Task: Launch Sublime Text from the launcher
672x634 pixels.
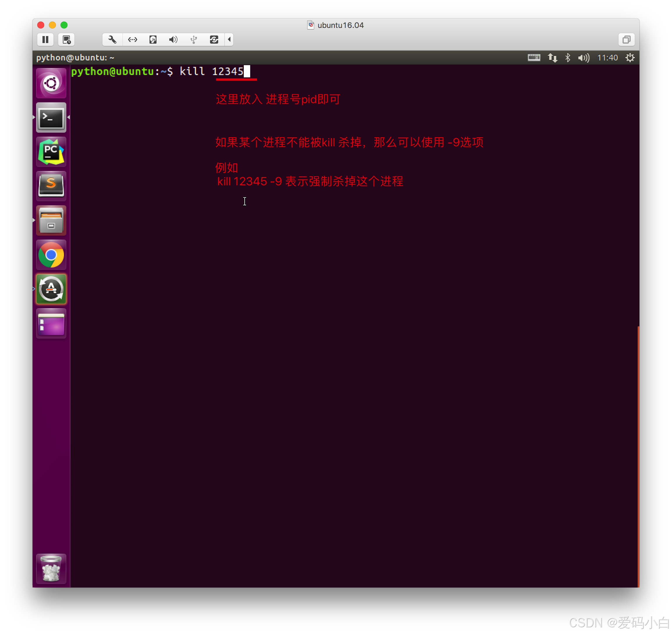Action: coord(51,186)
